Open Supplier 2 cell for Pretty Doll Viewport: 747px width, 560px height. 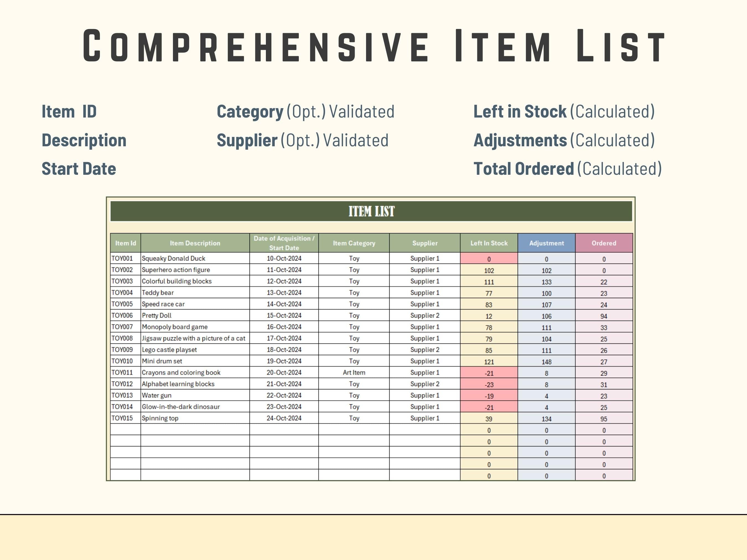424,316
